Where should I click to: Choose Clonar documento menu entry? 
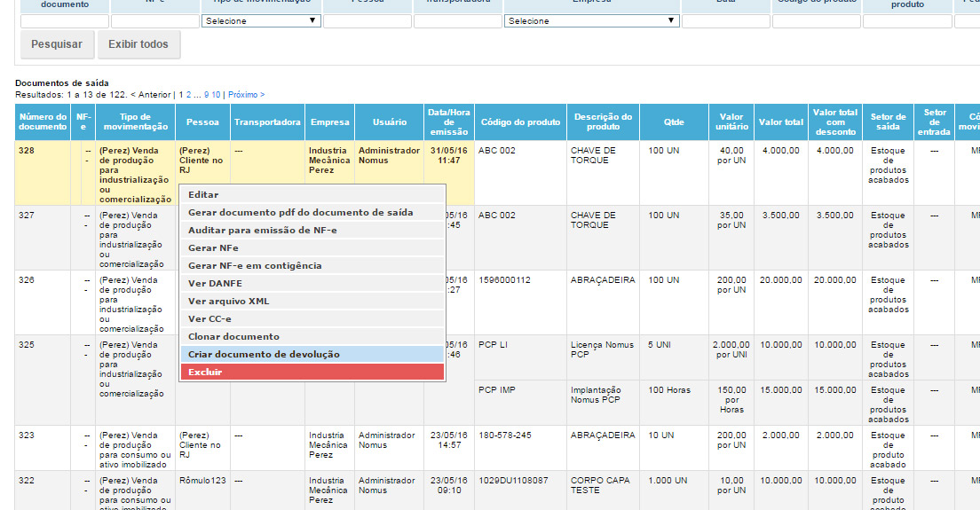[x=233, y=336]
